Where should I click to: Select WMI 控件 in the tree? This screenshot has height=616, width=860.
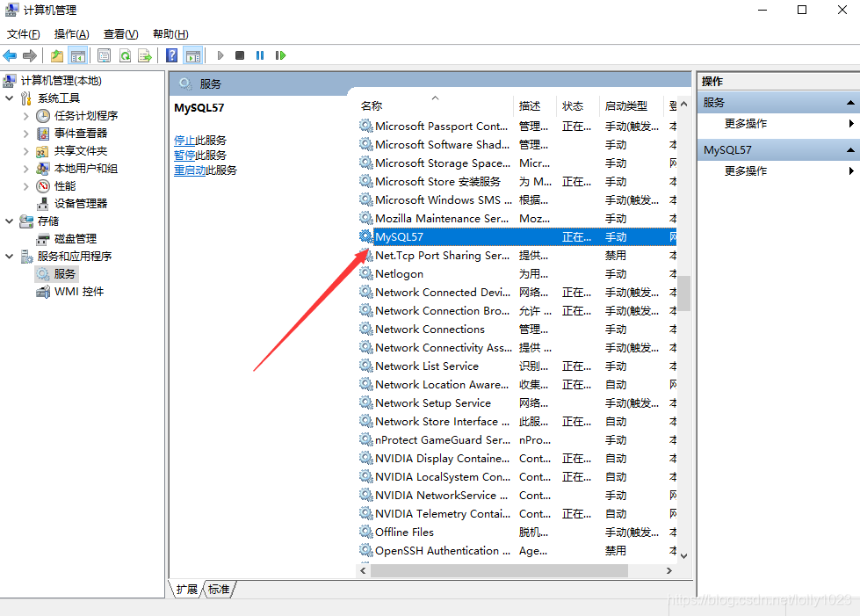(79, 291)
